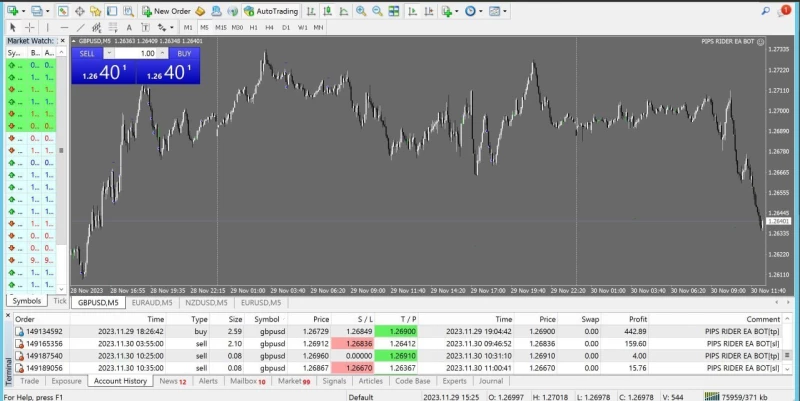Select the horizontal line drawing tool
Screen dimensions: 800x401
(x=64, y=27)
